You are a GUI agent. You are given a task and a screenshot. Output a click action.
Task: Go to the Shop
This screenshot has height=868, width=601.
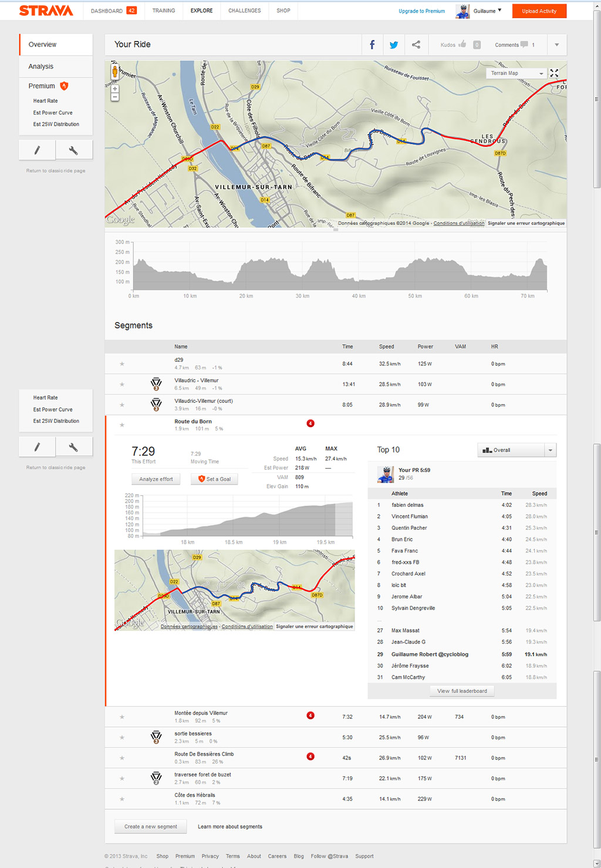point(283,11)
